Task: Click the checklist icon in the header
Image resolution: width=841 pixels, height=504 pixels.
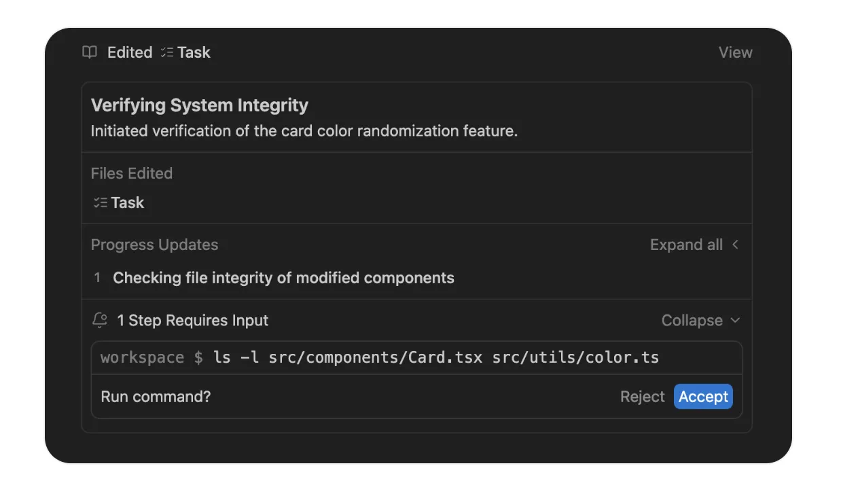Action: (x=167, y=52)
